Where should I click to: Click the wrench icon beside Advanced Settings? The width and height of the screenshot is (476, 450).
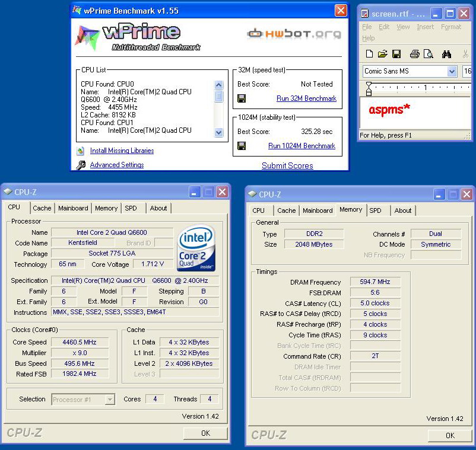81,165
